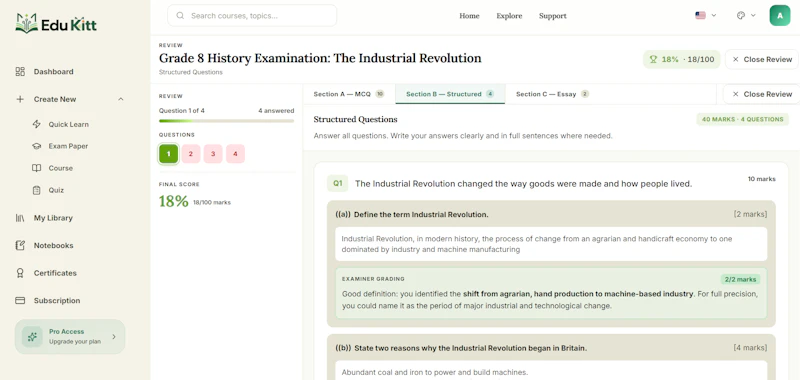Click 'State two reasons' question (b) heading
Viewport: 800px width, 380px height.
pos(470,348)
